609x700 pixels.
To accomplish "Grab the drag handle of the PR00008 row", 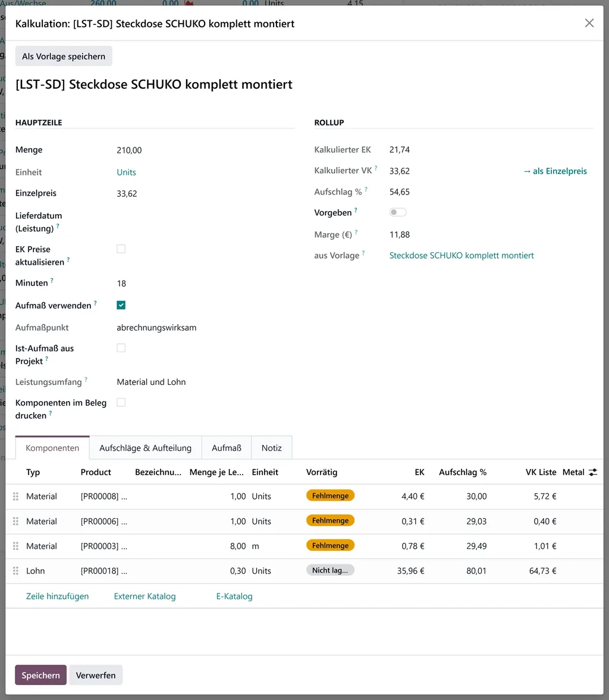I will pos(15,497).
